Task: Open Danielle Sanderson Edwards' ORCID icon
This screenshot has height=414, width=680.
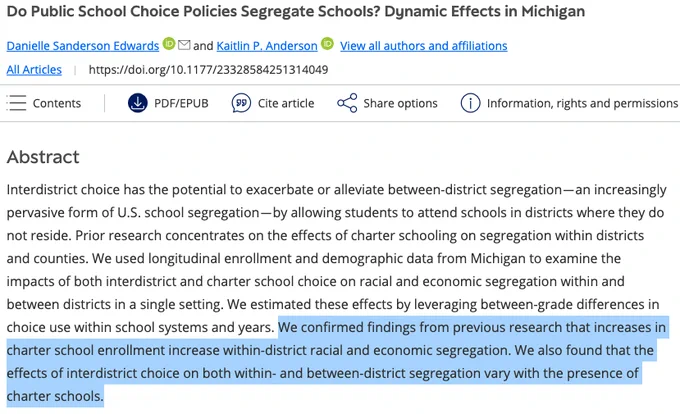Action: [169, 44]
